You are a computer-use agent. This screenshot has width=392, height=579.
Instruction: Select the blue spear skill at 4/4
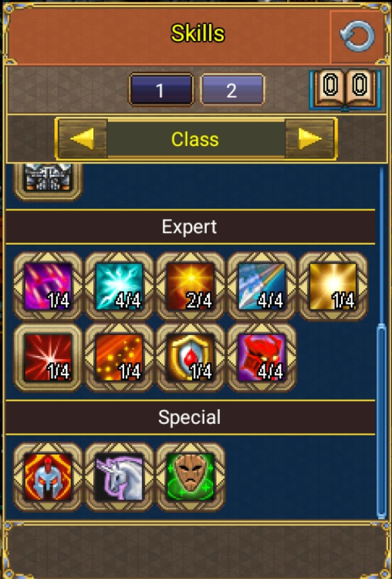(x=262, y=286)
